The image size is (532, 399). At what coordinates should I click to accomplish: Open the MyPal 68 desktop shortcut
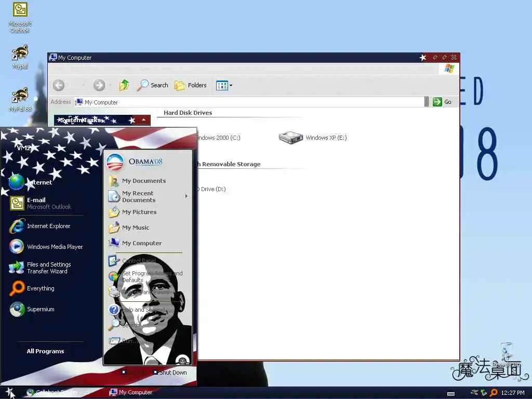tap(20, 100)
